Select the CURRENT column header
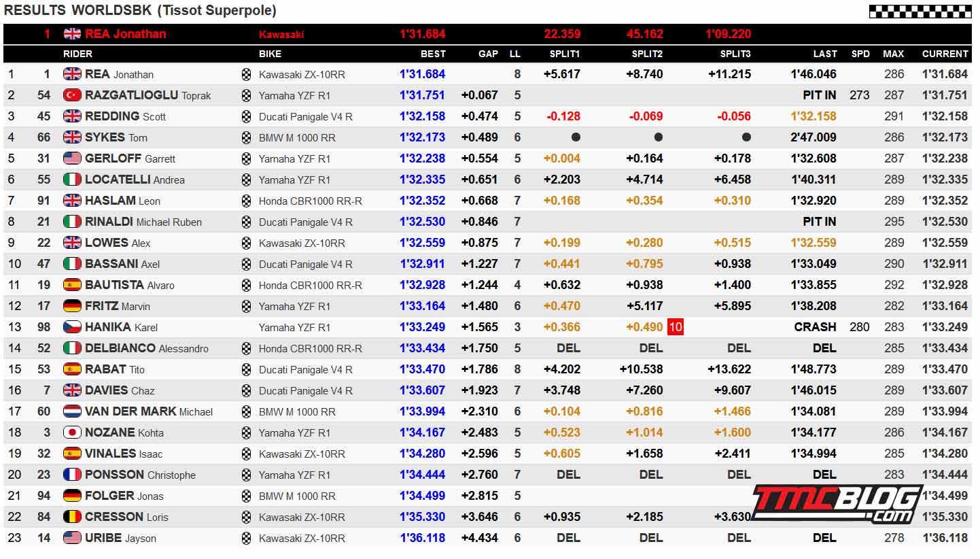980x559 pixels. tap(945, 54)
